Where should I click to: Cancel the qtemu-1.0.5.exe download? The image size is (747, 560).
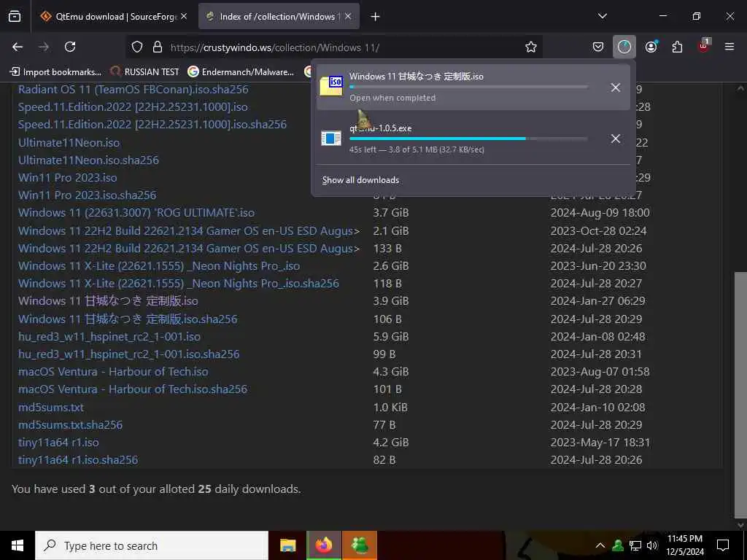tap(616, 139)
